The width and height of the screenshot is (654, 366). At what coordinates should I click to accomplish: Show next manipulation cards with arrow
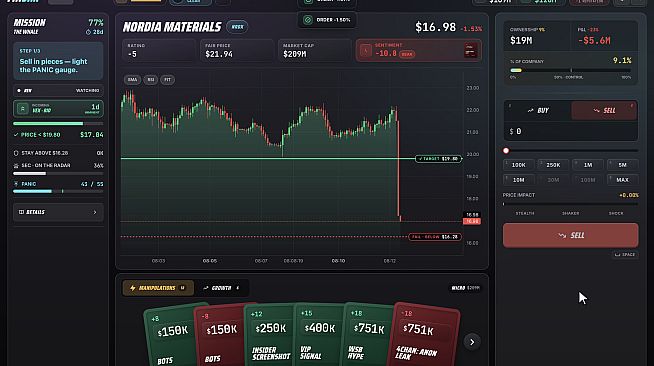[x=472, y=342]
